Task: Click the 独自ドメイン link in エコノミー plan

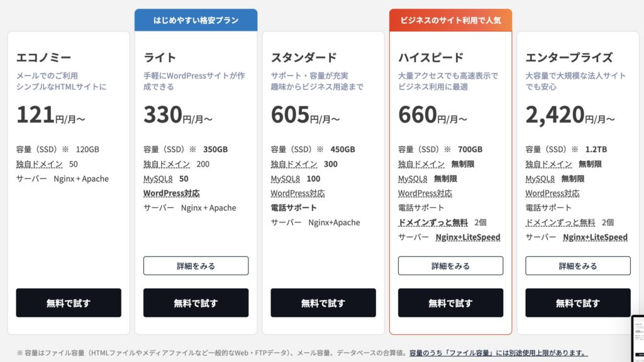Action: (39, 164)
